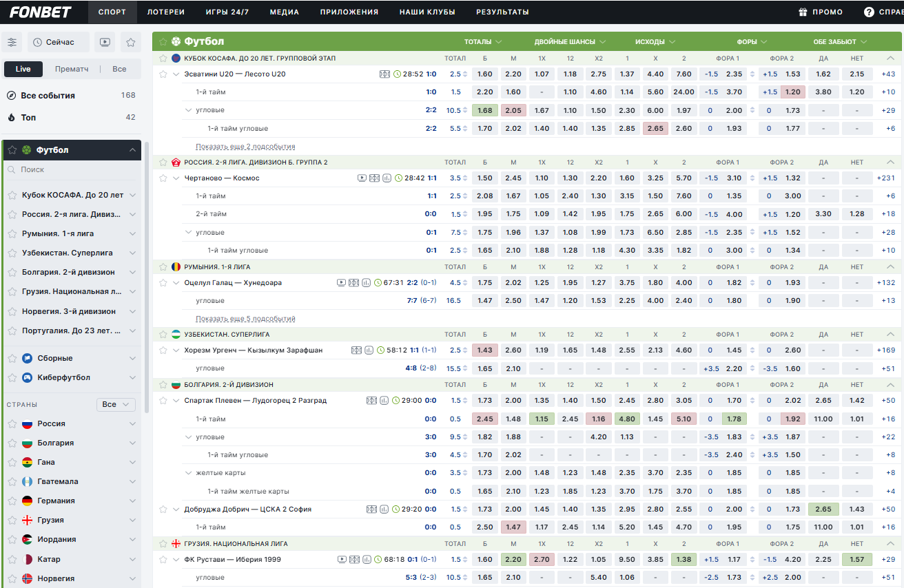
Task: Open video stream icon for Чертаново — Космос
Action: coord(362,178)
